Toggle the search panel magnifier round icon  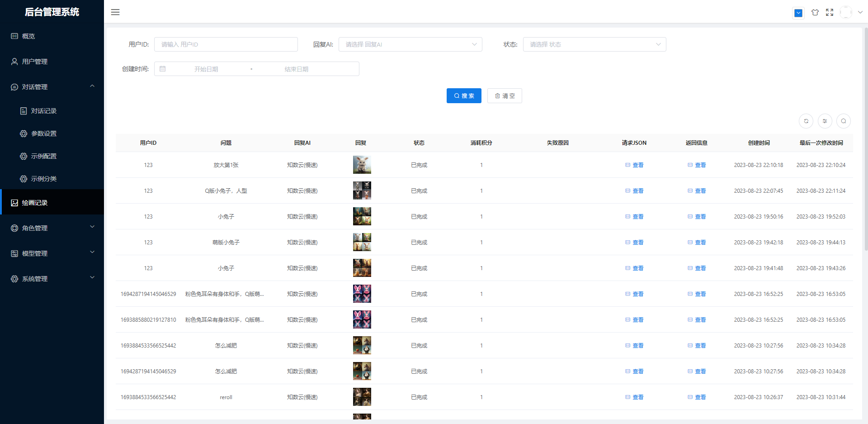click(843, 121)
